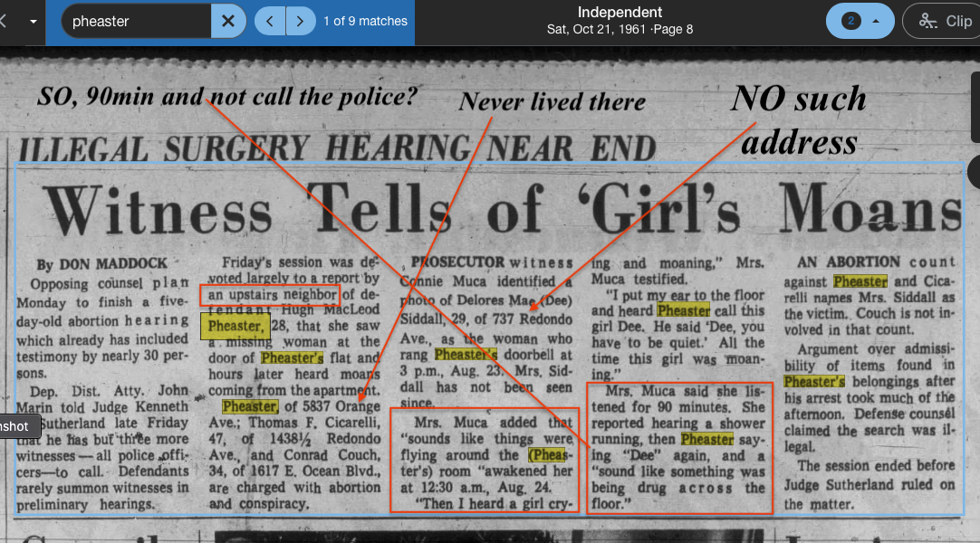Click the partially hidden "nshot" label at the left edge

(x=16, y=426)
